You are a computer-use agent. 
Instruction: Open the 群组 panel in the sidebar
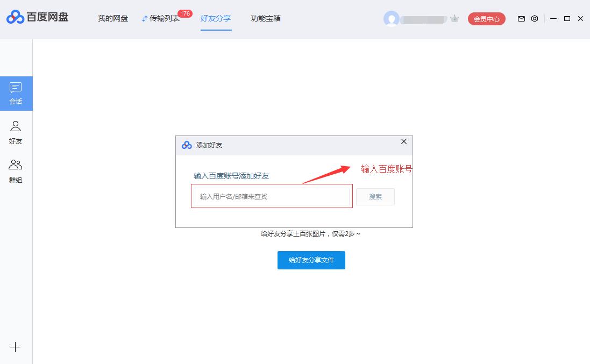(16, 171)
